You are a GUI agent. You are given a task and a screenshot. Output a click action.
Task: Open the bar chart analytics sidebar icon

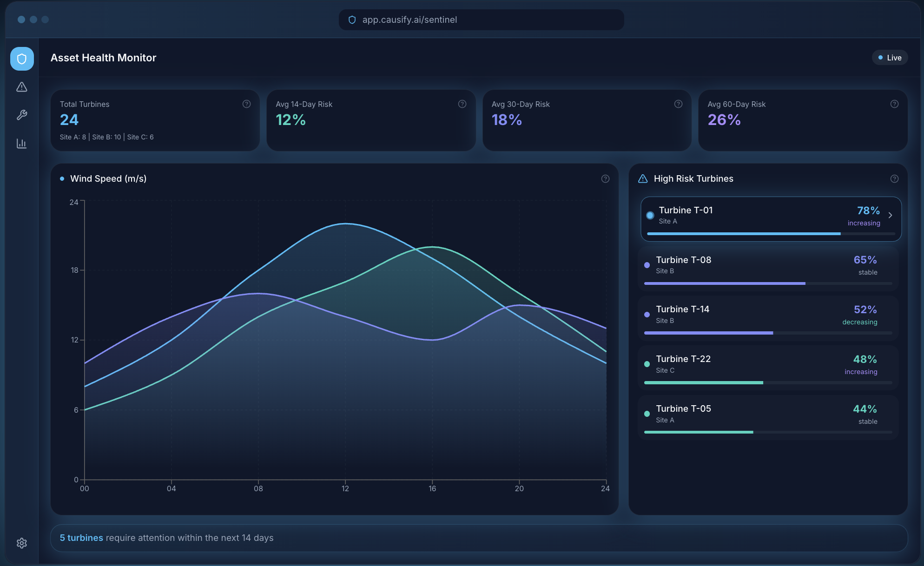point(22,143)
